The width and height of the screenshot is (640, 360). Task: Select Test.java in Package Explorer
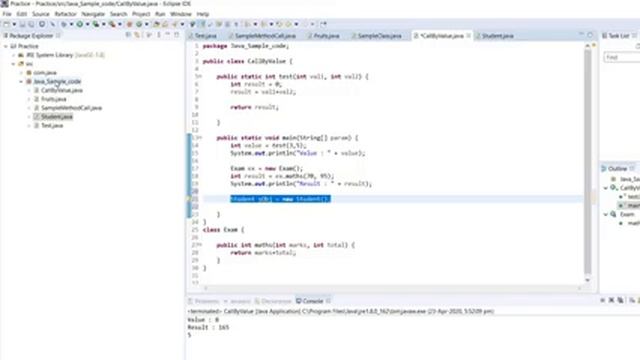[52, 126]
